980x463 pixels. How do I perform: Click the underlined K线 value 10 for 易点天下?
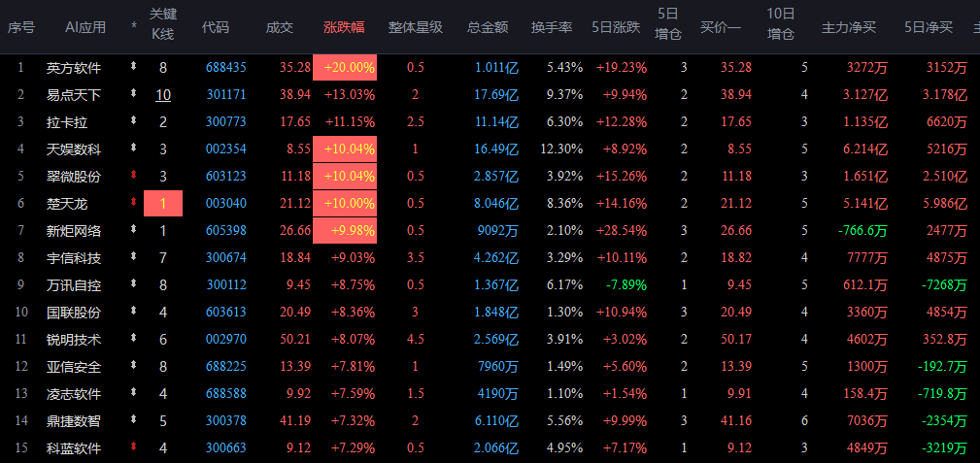pyautogui.click(x=163, y=95)
